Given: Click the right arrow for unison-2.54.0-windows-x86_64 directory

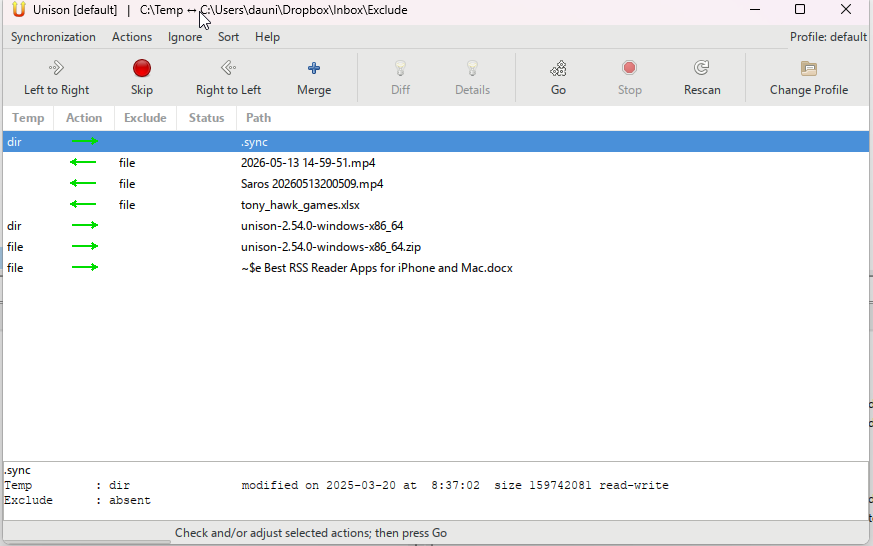Looking at the screenshot, I should pyautogui.click(x=85, y=225).
